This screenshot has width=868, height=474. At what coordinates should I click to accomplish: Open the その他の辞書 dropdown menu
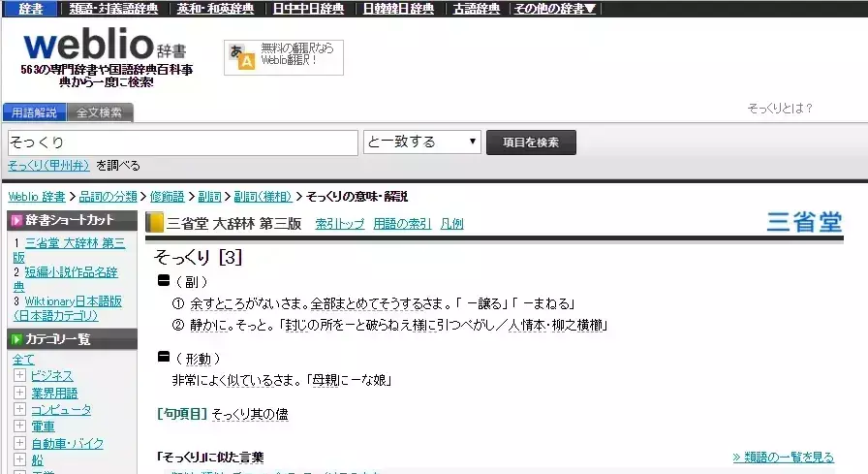click(554, 9)
